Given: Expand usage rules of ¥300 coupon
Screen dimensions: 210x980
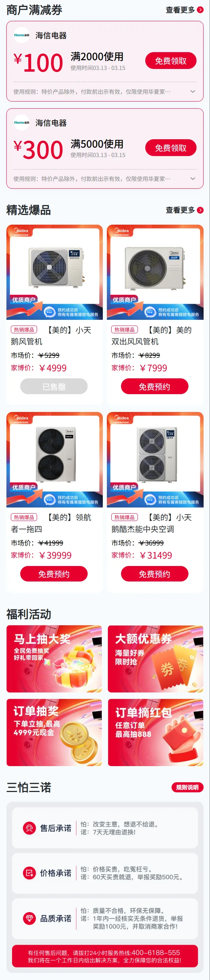Looking at the screenshot, I should [193, 179].
